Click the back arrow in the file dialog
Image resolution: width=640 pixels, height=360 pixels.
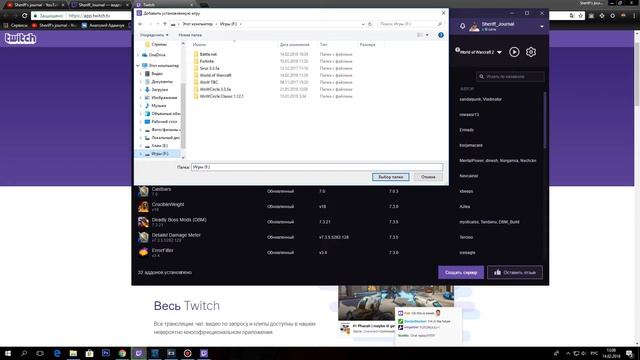140,24
